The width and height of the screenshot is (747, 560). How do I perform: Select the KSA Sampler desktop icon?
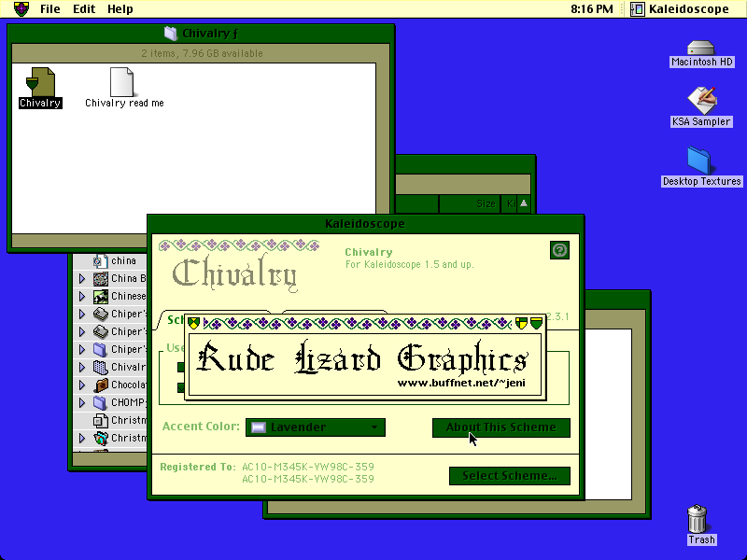(701, 101)
